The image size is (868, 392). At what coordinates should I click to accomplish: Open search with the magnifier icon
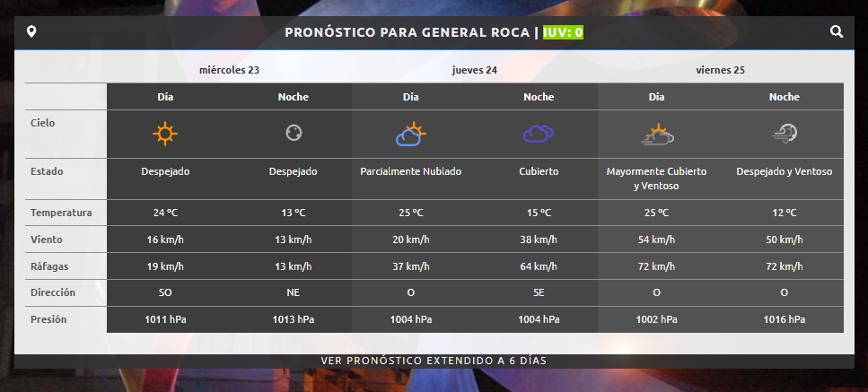point(836,32)
